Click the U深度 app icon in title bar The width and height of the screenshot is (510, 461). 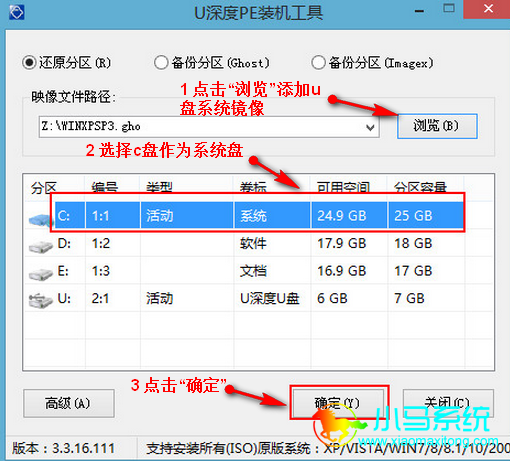coord(16,12)
